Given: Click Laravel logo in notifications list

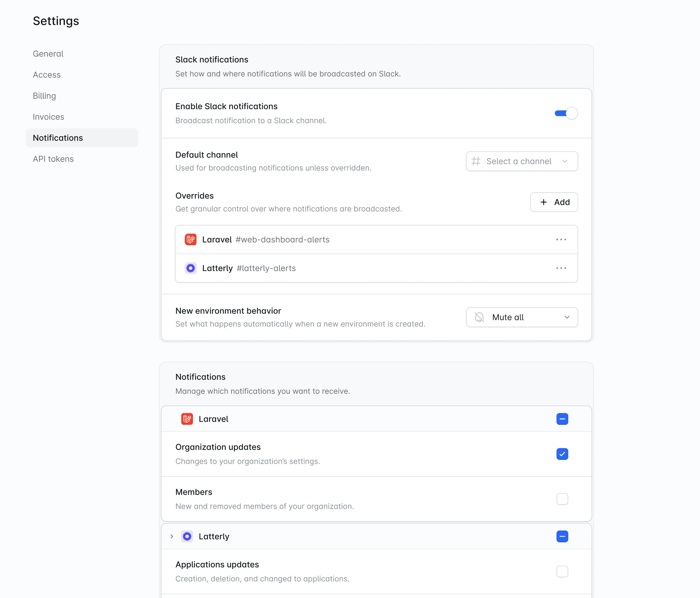Looking at the screenshot, I should [187, 419].
